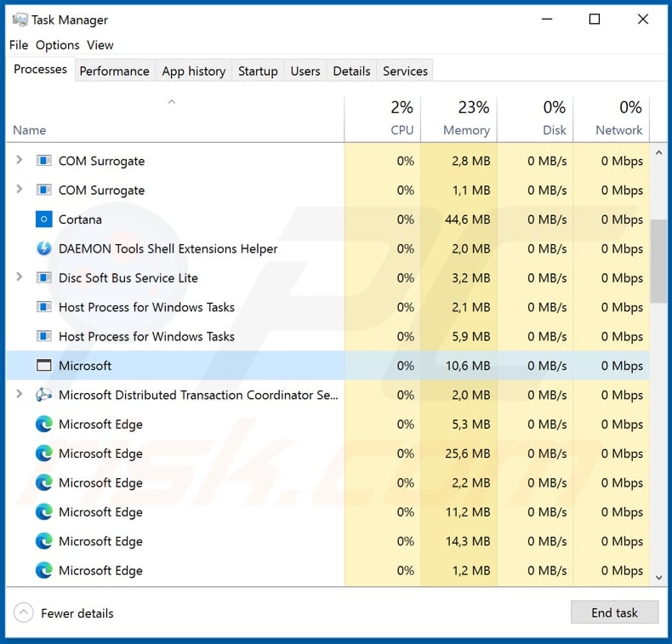
Task: Click the End task button
Action: 614,613
